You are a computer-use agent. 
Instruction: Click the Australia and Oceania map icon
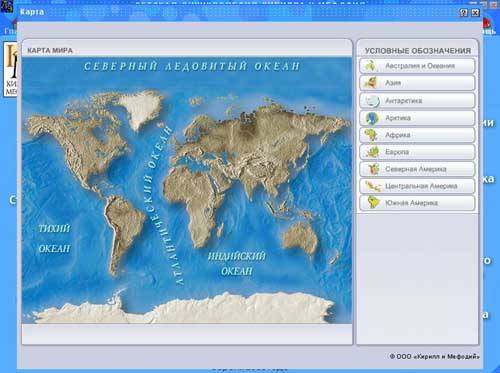(x=370, y=66)
